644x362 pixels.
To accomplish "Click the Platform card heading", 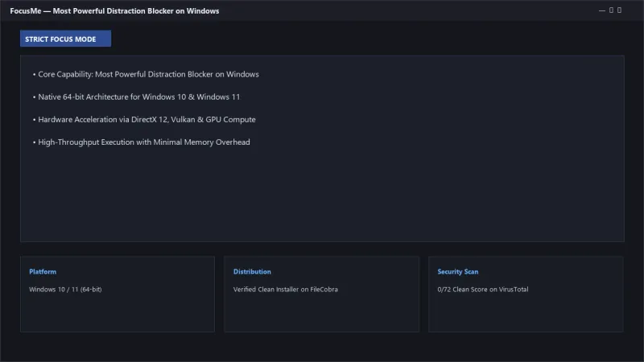I will [x=43, y=272].
